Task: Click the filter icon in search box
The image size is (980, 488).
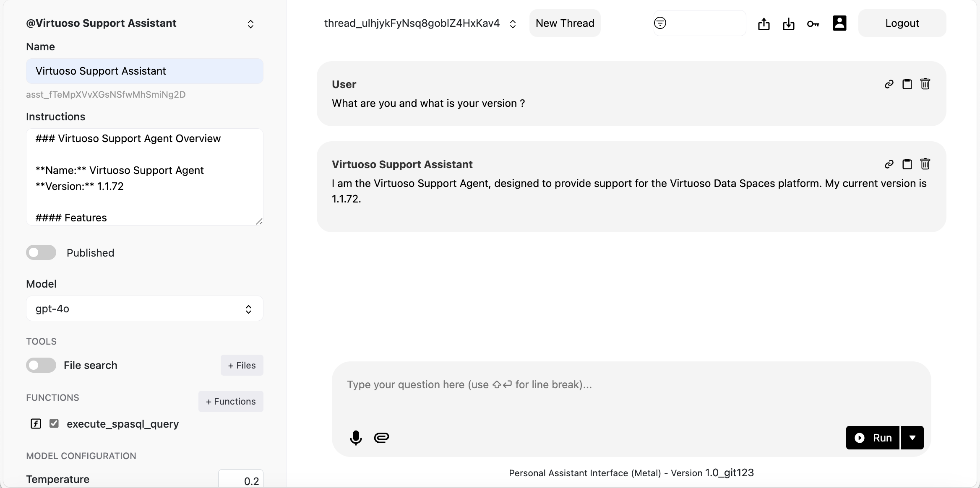Action: (x=660, y=23)
